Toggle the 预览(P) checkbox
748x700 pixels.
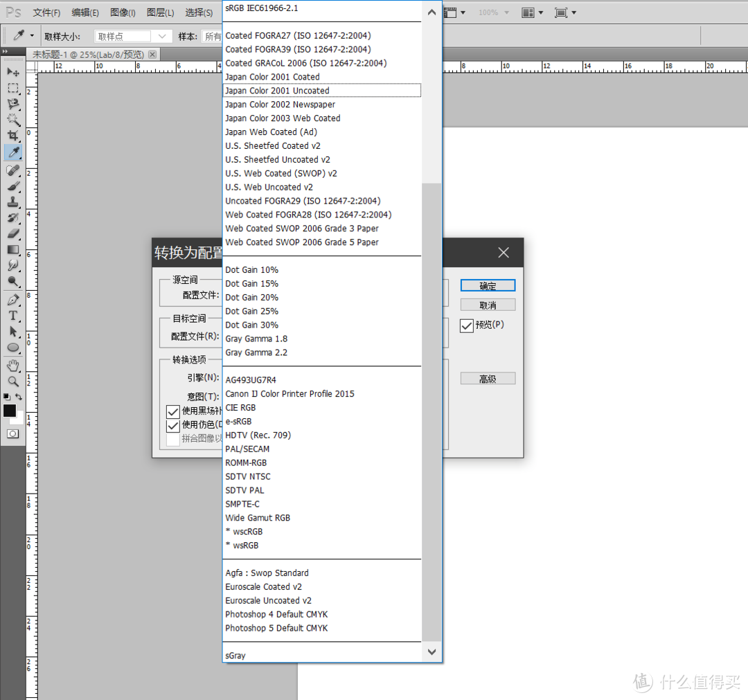[467, 325]
